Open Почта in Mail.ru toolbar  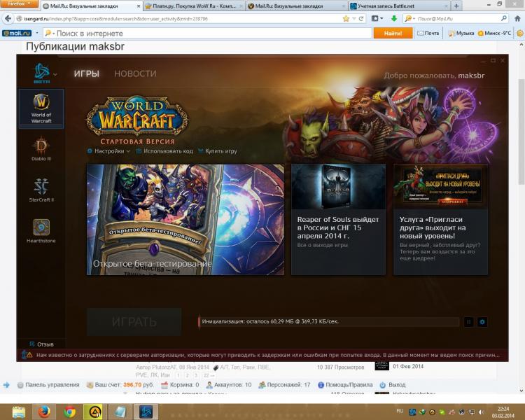point(428,33)
